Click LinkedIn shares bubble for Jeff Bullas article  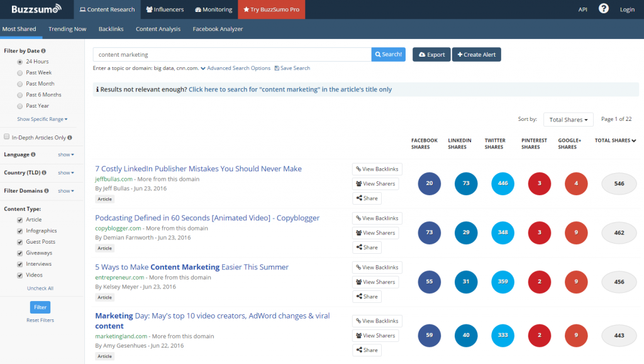(x=466, y=183)
